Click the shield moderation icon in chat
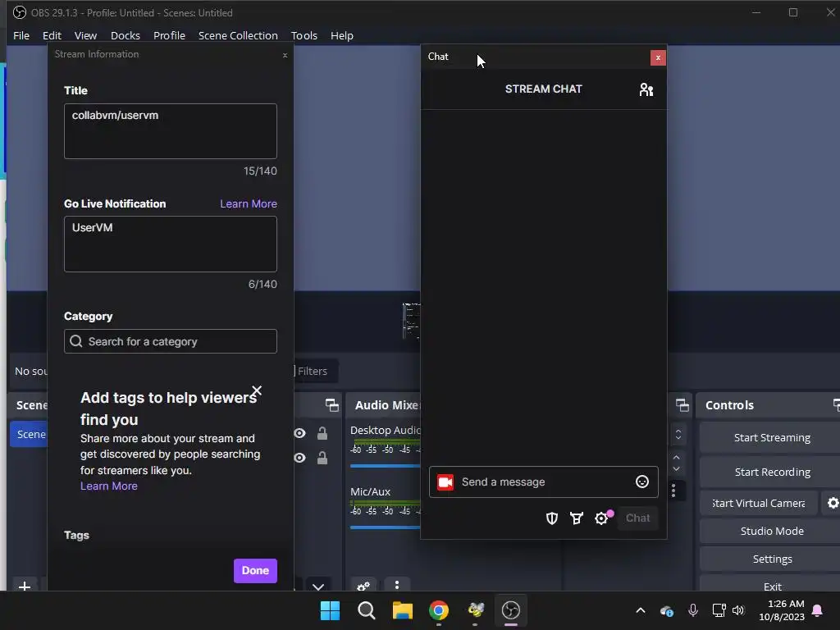Image resolution: width=840 pixels, height=630 pixels. click(552, 518)
